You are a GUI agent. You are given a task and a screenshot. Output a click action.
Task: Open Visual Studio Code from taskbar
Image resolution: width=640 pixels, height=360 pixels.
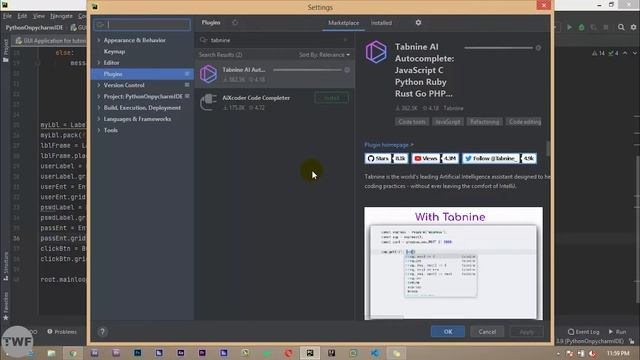click(375, 353)
